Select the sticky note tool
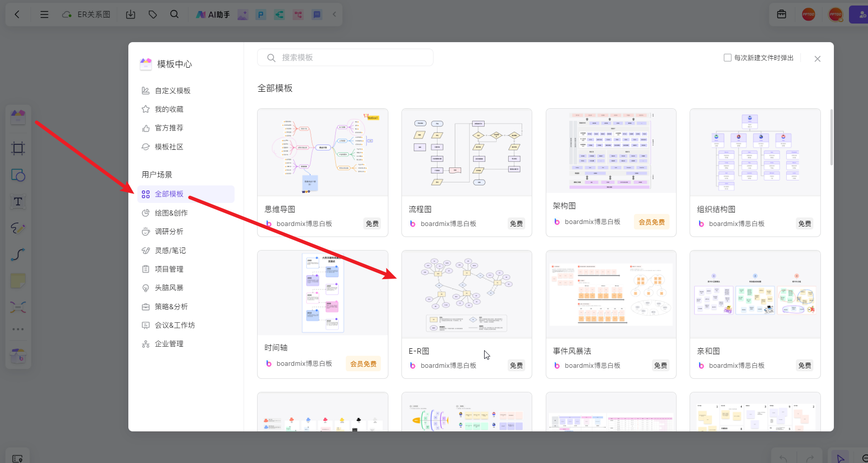868x463 pixels. 18,281
